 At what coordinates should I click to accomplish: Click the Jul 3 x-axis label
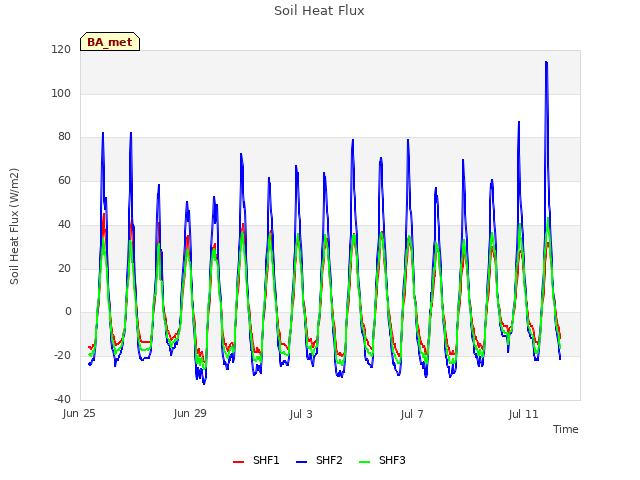(x=301, y=414)
